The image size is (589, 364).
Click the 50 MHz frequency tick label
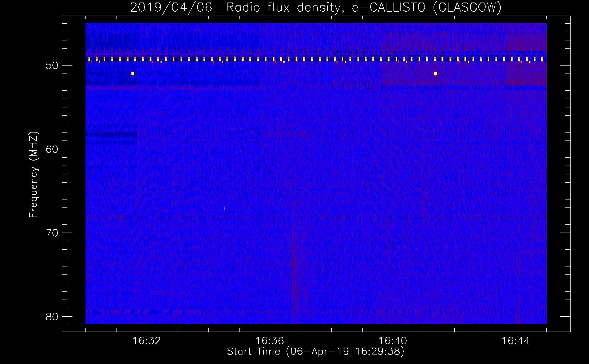(x=52, y=66)
